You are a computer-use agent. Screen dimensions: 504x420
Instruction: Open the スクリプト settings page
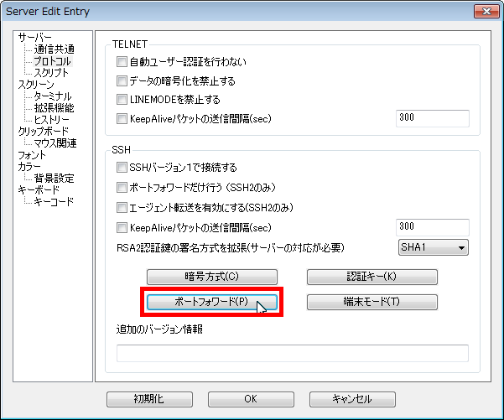pos(51,73)
